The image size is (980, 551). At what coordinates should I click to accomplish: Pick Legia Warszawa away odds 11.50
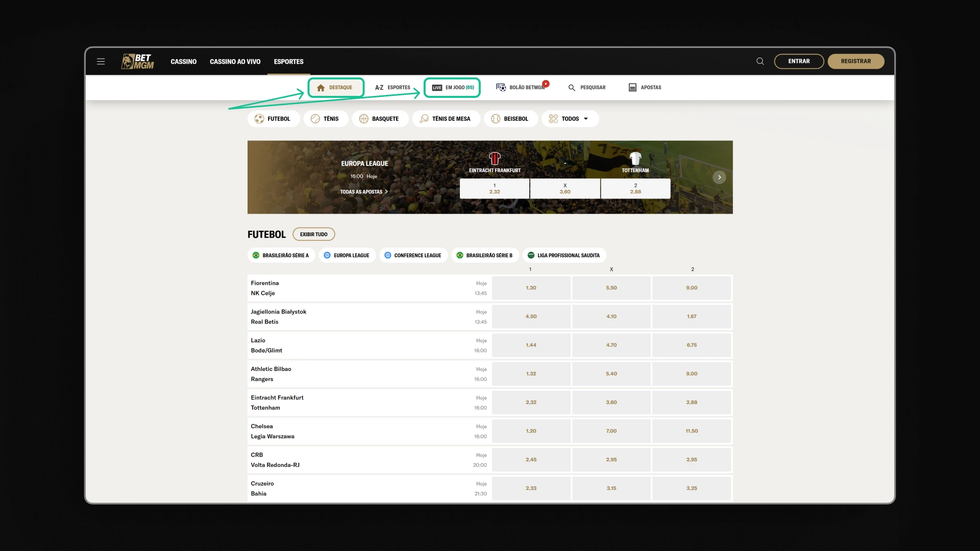coord(692,431)
